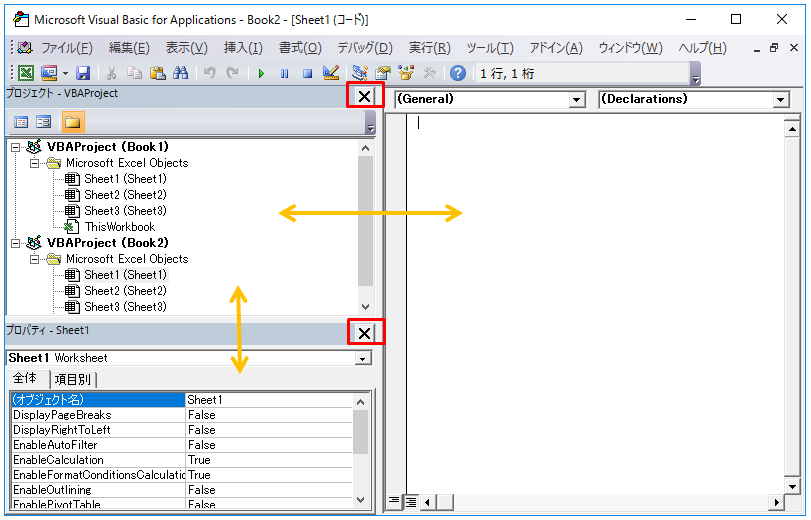The image size is (811, 520).
Task: Click the Reset stop icon
Action: point(308,73)
